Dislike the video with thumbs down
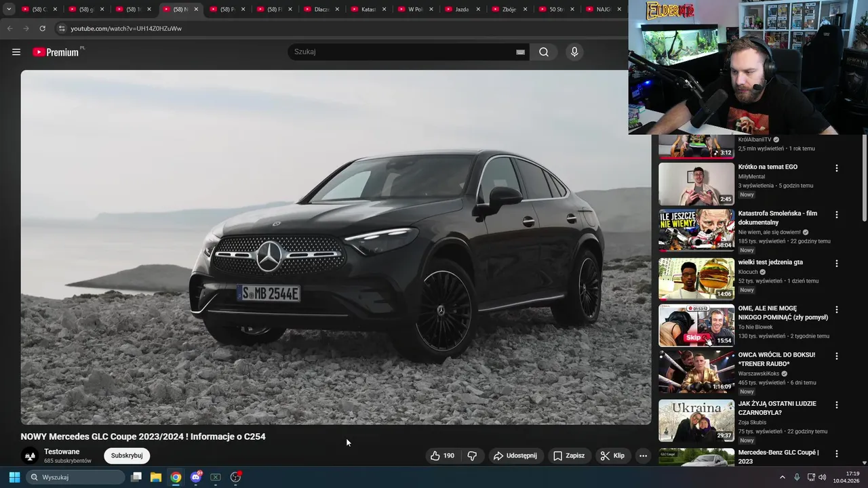 click(473, 455)
